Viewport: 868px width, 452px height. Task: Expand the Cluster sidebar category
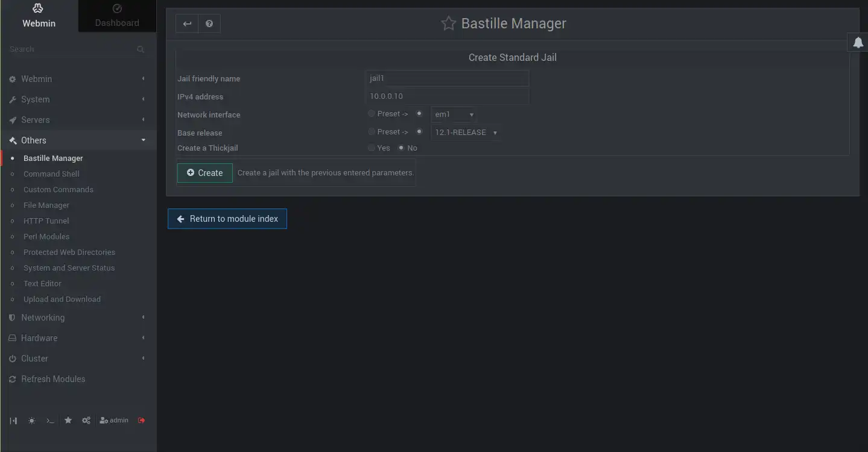tap(78, 359)
